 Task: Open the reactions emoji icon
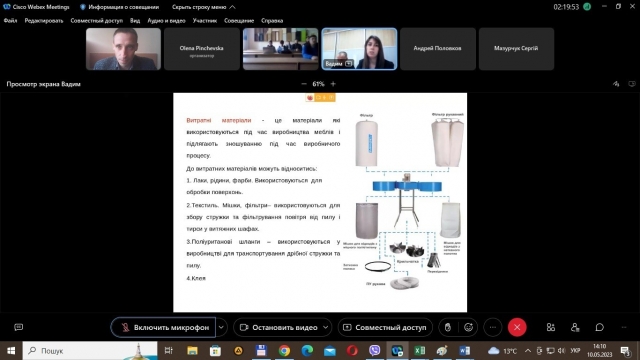click(x=468, y=327)
